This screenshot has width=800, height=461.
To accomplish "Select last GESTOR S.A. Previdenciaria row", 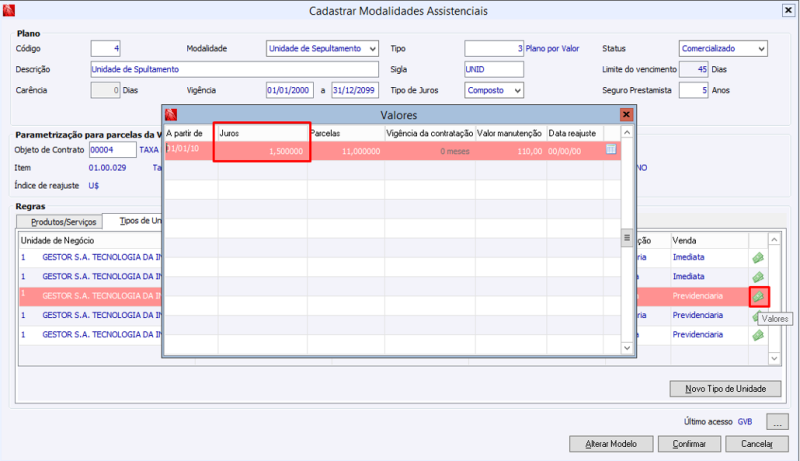I will 392,335.
